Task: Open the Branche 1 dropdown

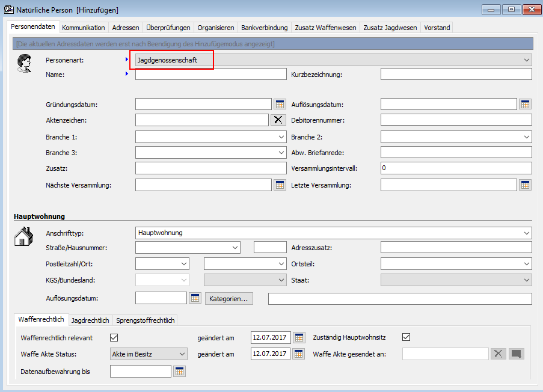Action: click(281, 137)
